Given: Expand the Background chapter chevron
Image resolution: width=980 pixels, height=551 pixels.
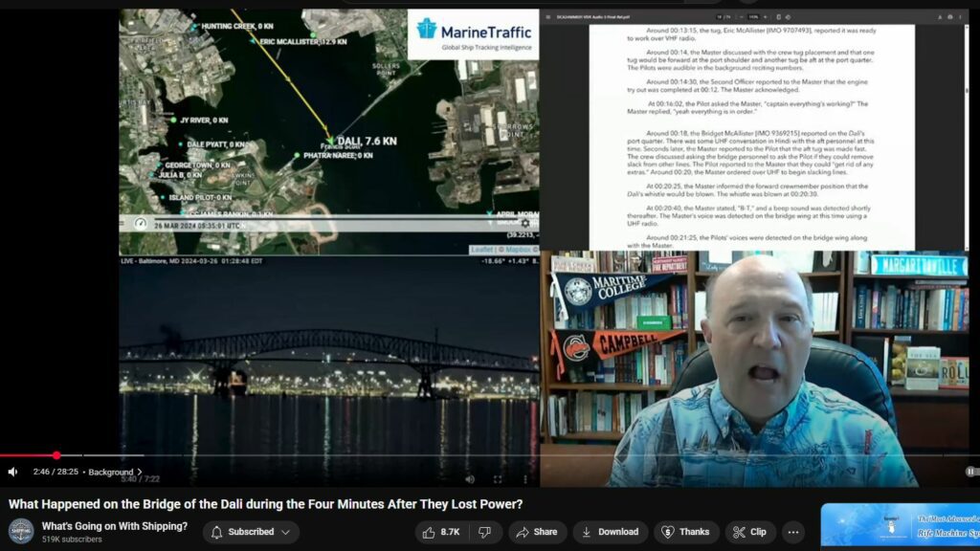Looking at the screenshot, I should tap(140, 473).
